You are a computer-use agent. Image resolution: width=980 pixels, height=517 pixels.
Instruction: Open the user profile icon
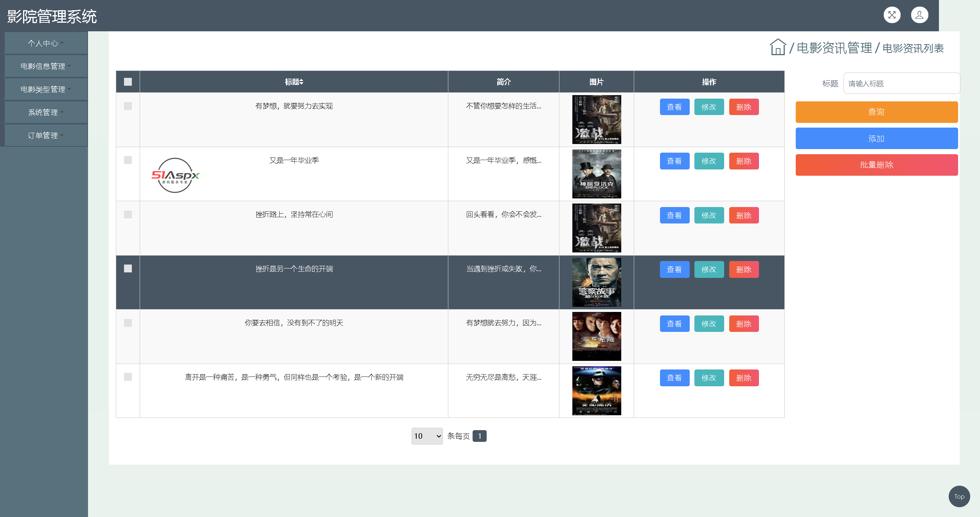pyautogui.click(x=919, y=15)
